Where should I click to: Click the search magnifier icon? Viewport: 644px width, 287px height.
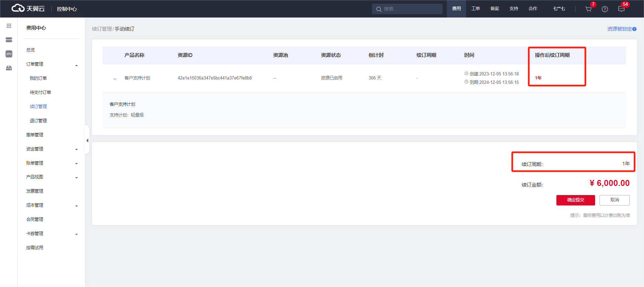pos(379,9)
